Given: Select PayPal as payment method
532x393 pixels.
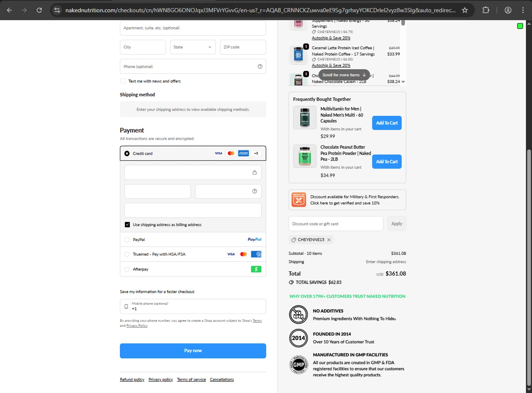Looking at the screenshot, I should click(x=127, y=240).
